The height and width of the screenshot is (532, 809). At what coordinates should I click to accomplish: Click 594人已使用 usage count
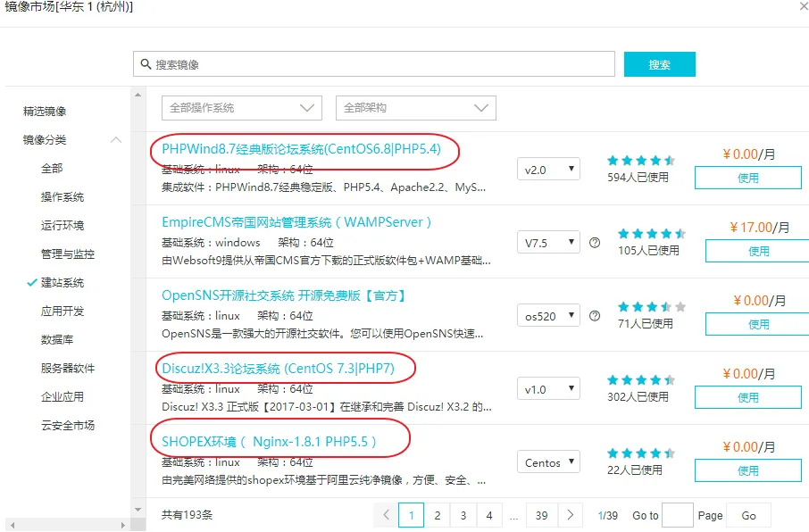click(x=638, y=178)
